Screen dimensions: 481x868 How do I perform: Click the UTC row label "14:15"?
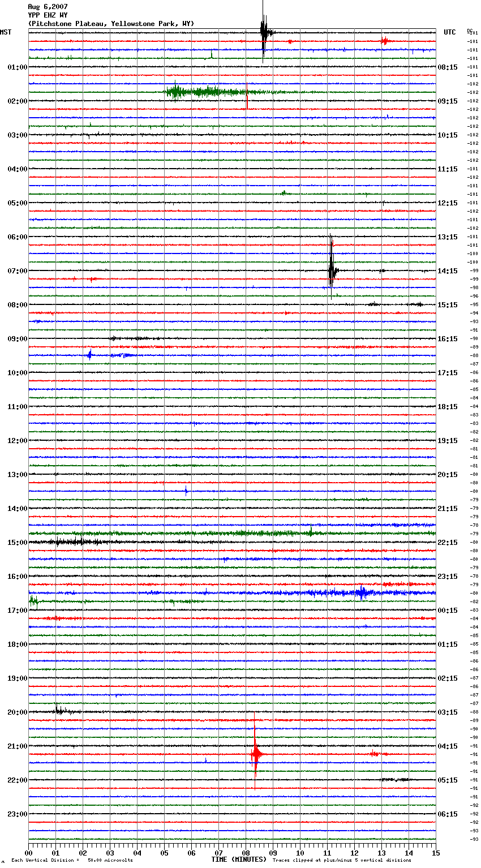point(448,271)
